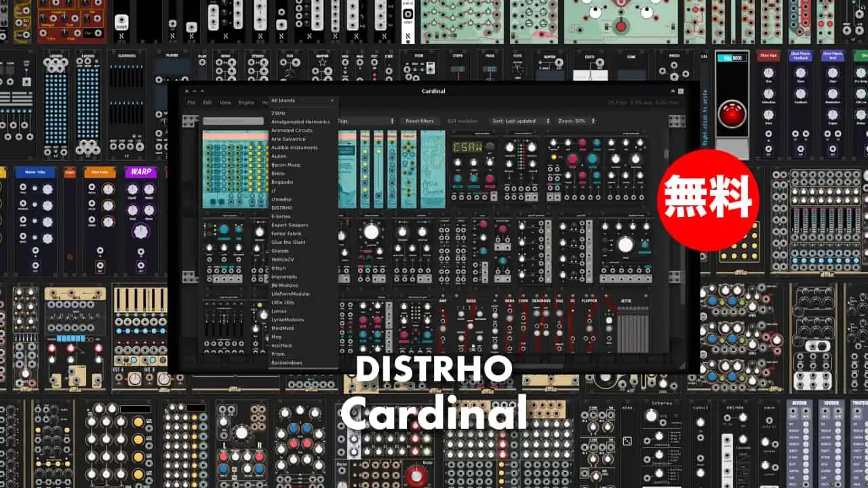Select MindMeld from the brand list
This screenshot has height=488, width=868.
pyautogui.click(x=285, y=328)
